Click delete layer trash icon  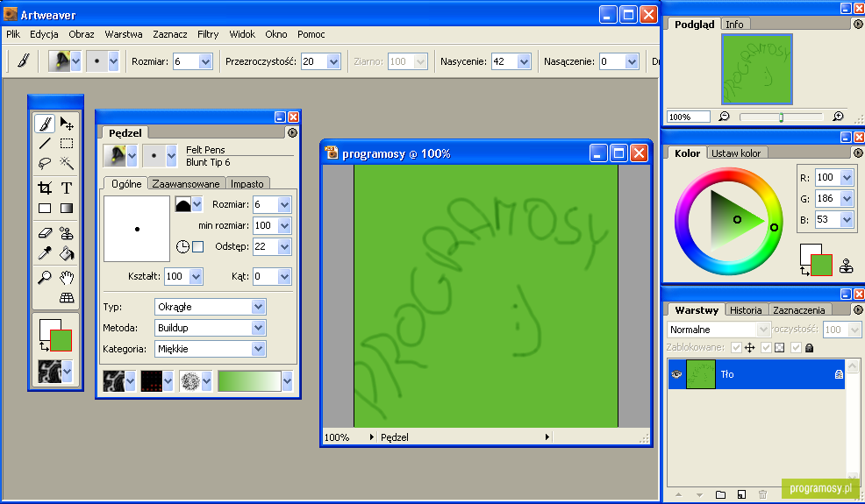click(762, 494)
